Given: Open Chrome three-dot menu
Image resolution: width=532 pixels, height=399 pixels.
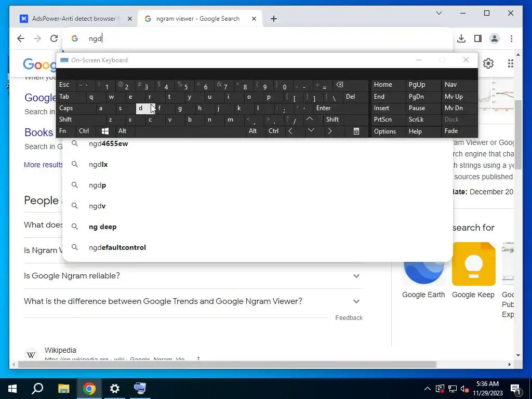Looking at the screenshot, I should (x=511, y=38).
